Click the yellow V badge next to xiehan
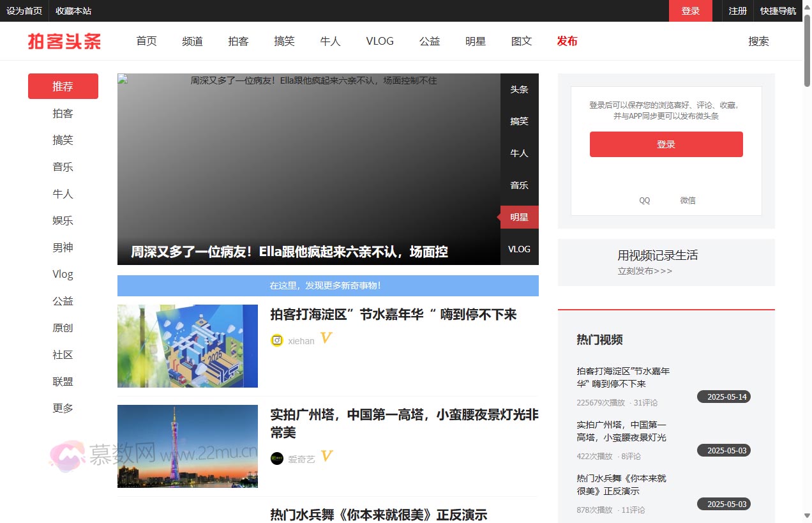This screenshot has height=523, width=812. pos(326,338)
